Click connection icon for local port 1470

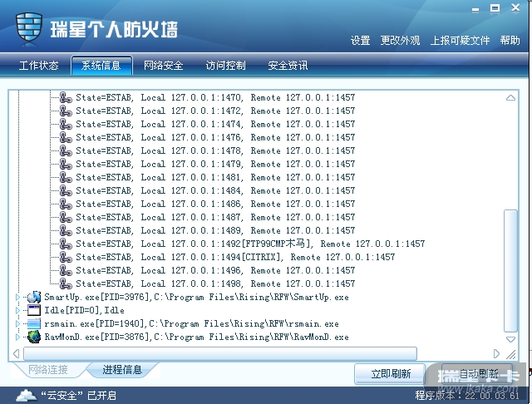tap(66, 98)
